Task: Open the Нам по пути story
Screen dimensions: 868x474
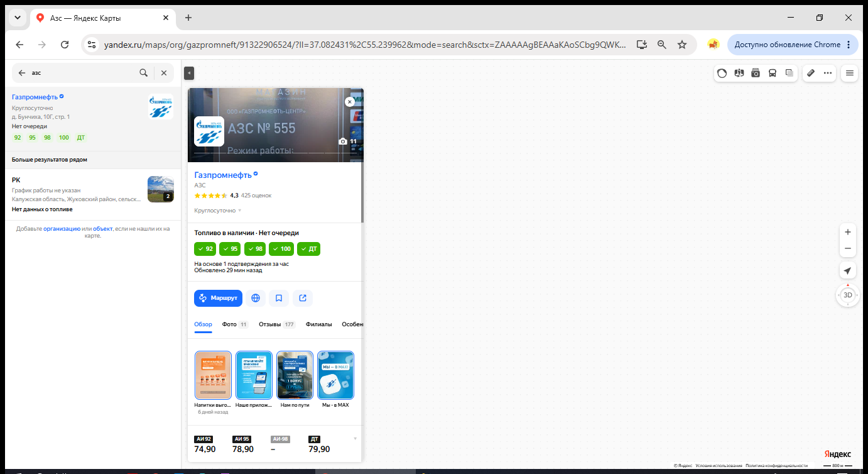Action: pyautogui.click(x=295, y=375)
